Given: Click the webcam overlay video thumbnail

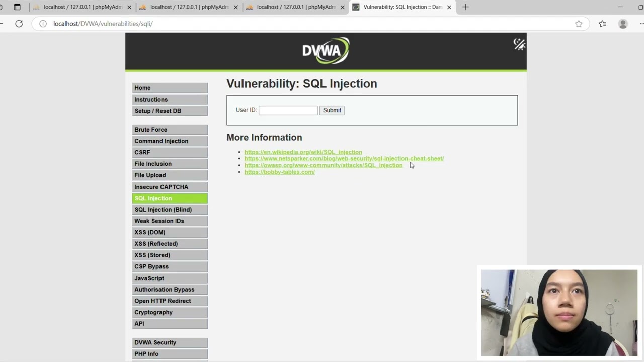Looking at the screenshot, I should pos(559,313).
